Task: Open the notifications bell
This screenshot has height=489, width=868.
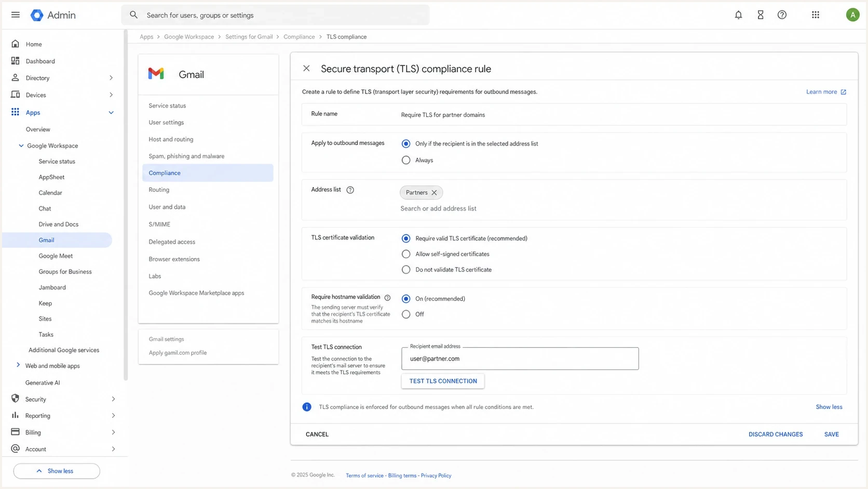Action: click(738, 15)
